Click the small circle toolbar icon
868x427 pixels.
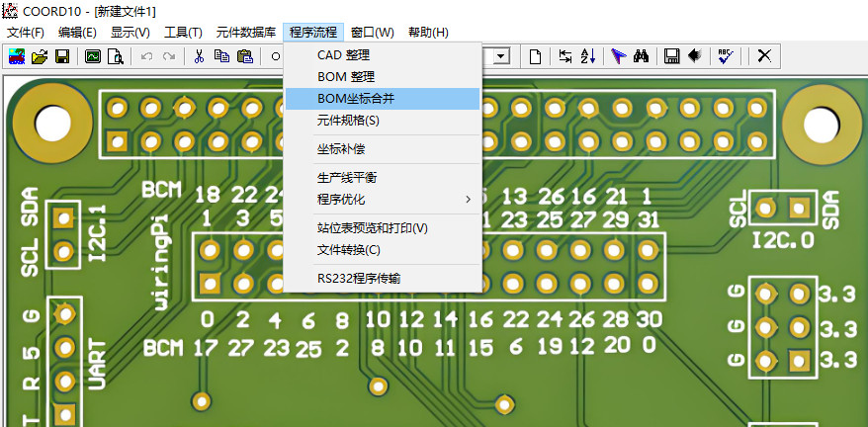click(x=275, y=56)
